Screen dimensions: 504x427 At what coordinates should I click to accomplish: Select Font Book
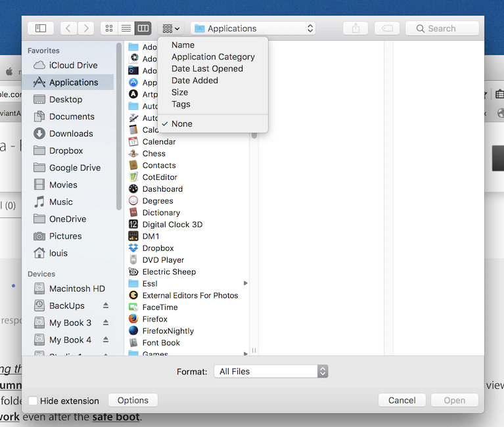click(188, 343)
